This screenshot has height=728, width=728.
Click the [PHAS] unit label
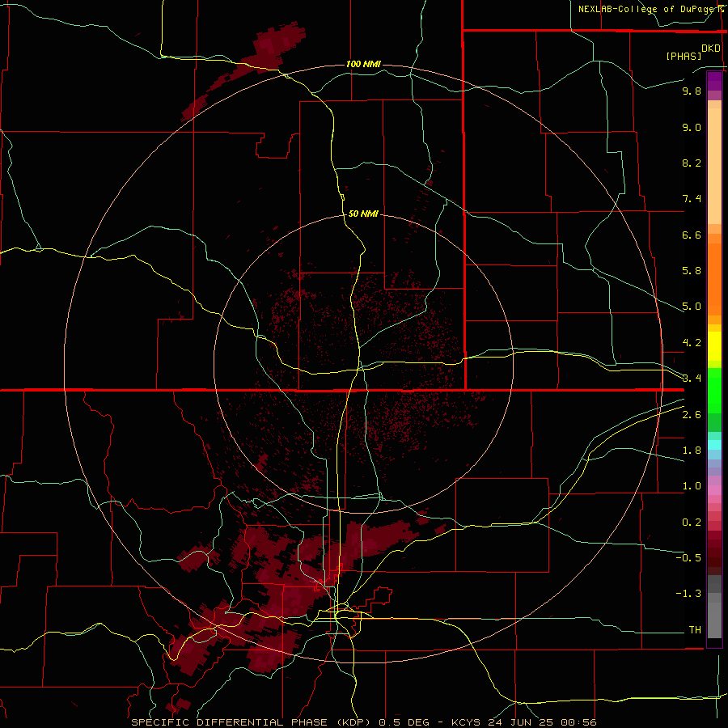(x=684, y=56)
